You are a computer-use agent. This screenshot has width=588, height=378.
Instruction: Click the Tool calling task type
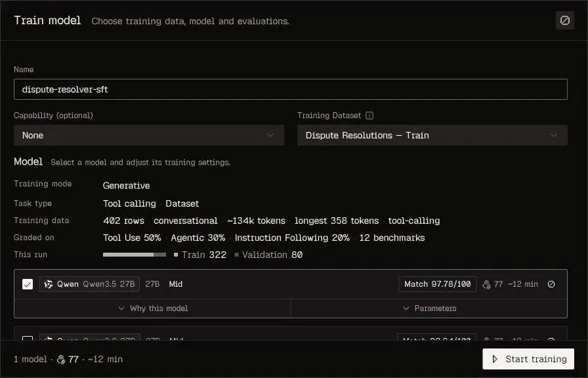(x=129, y=203)
